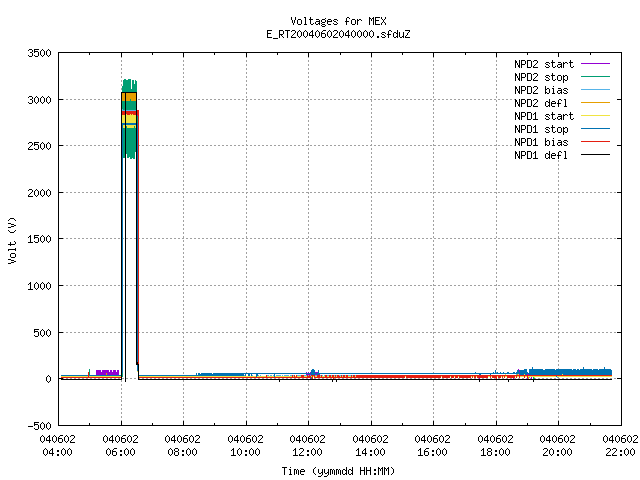Click the orange NPD2 defl legend line
The image size is (640, 480).
pyautogui.click(x=595, y=102)
